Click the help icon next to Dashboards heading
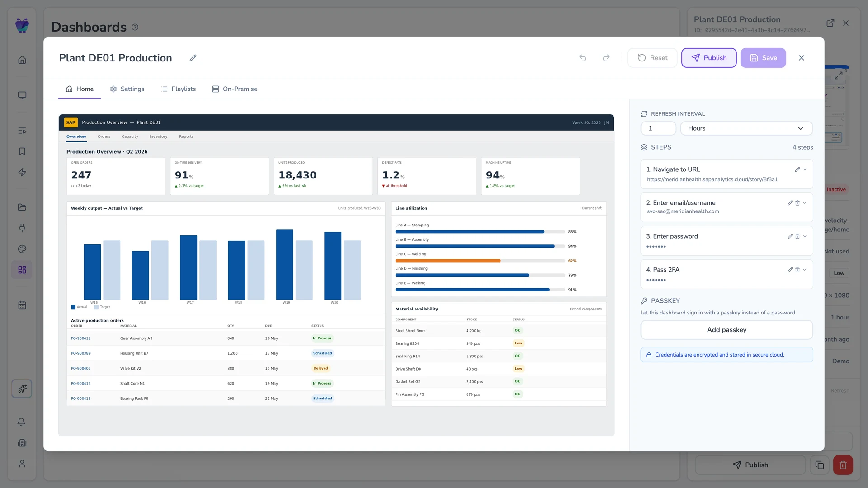Image resolution: width=868 pixels, height=488 pixels. pos(135,27)
